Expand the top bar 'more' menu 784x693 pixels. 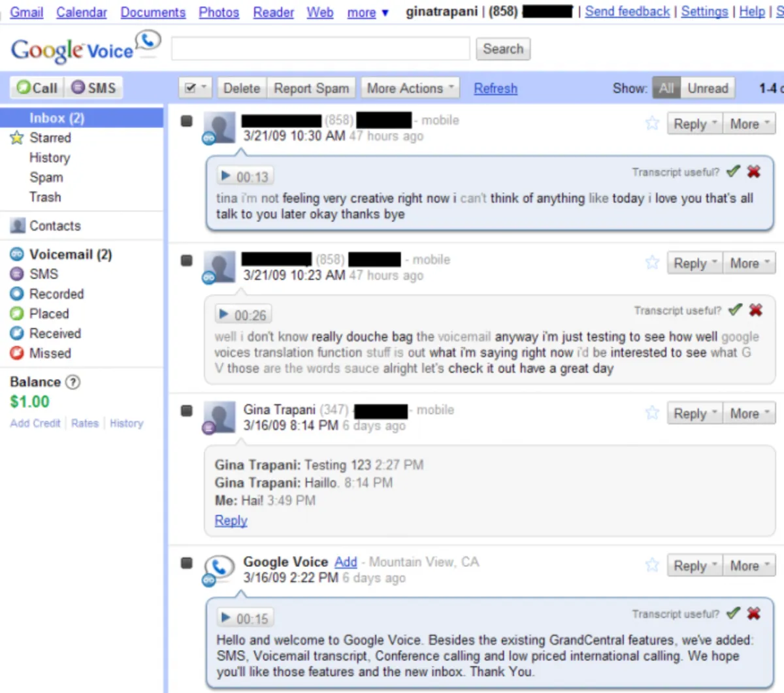(368, 12)
